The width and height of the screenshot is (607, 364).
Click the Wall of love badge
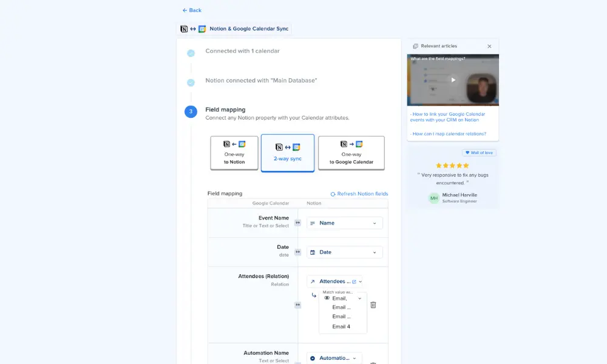pos(480,153)
